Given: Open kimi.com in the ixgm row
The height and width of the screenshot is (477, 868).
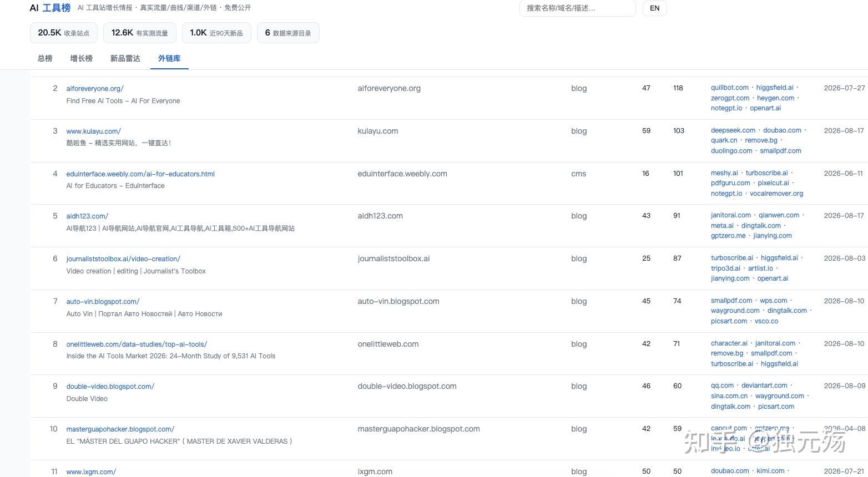Looking at the screenshot, I should coord(770,471).
